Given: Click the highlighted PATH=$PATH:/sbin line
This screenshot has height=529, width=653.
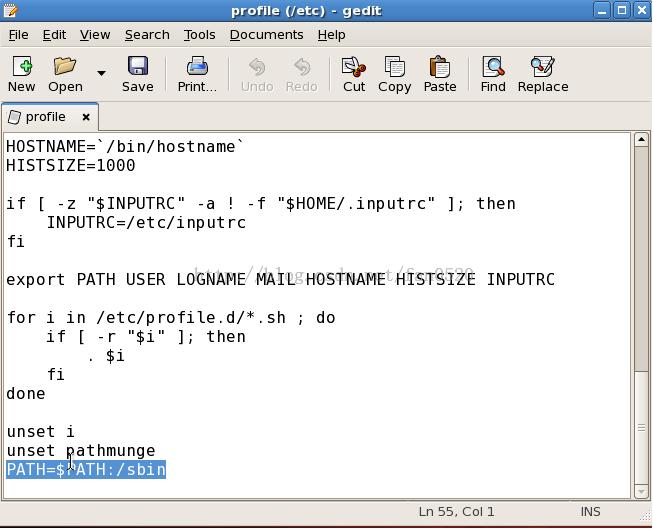Looking at the screenshot, I should [86, 469].
